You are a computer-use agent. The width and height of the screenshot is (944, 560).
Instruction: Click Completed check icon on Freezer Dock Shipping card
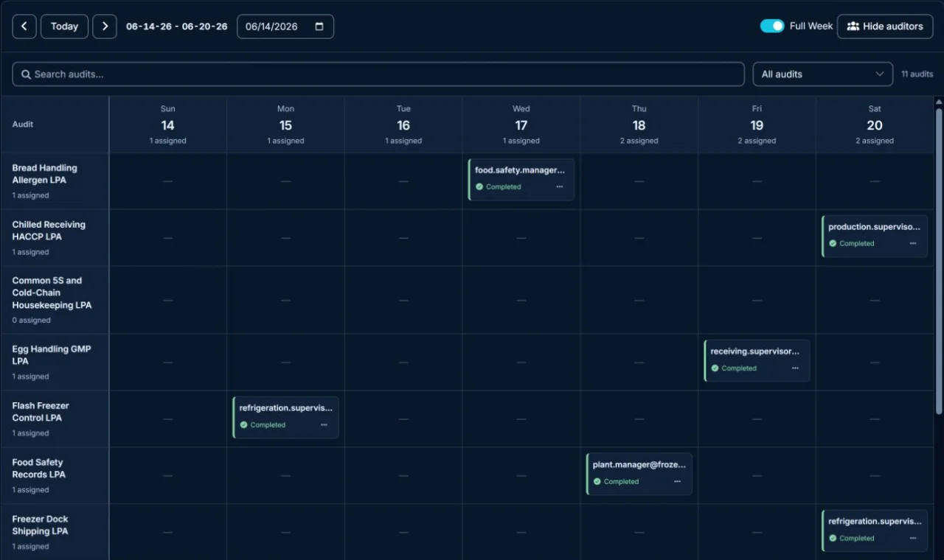(x=833, y=539)
